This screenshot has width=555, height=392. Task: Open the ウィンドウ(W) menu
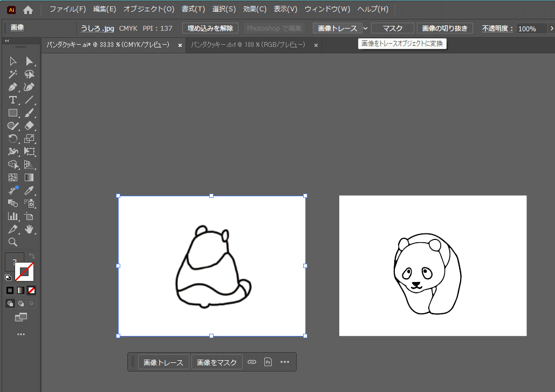pyautogui.click(x=327, y=9)
